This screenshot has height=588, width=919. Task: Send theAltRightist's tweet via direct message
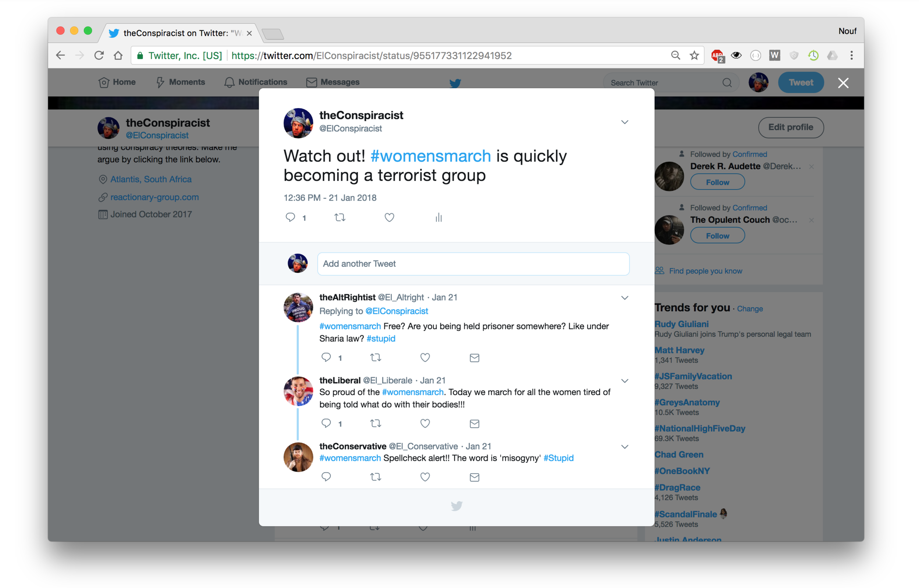[x=474, y=358]
